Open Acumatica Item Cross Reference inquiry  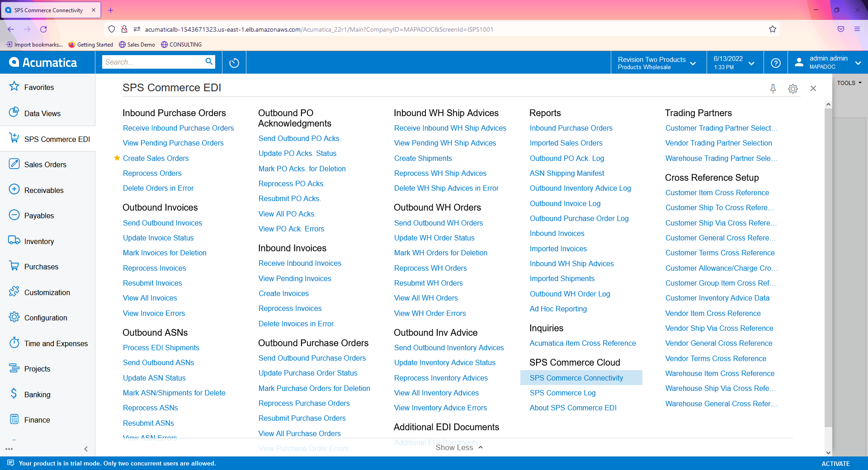583,343
